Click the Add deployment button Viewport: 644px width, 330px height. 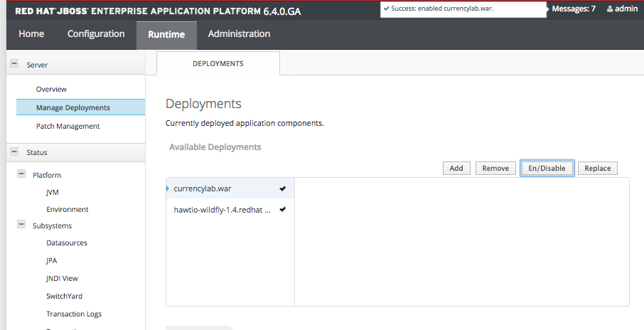pyautogui.click(x=456, y=168)
